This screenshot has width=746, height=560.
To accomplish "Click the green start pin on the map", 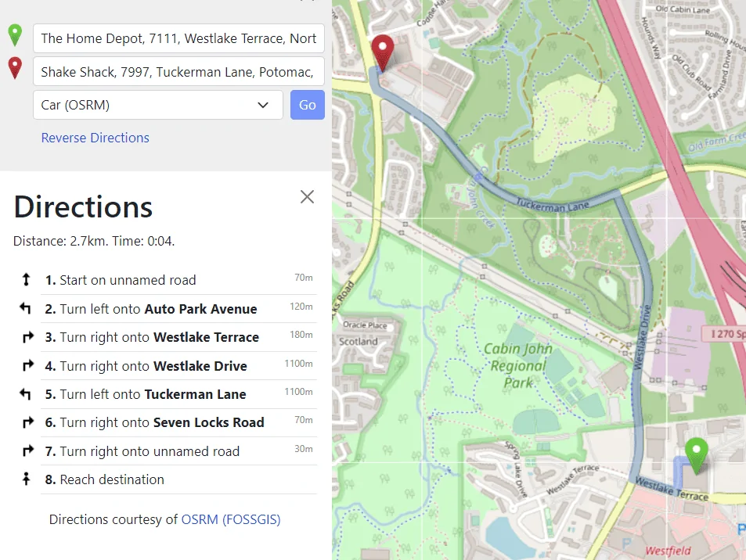I will [697, 455].
